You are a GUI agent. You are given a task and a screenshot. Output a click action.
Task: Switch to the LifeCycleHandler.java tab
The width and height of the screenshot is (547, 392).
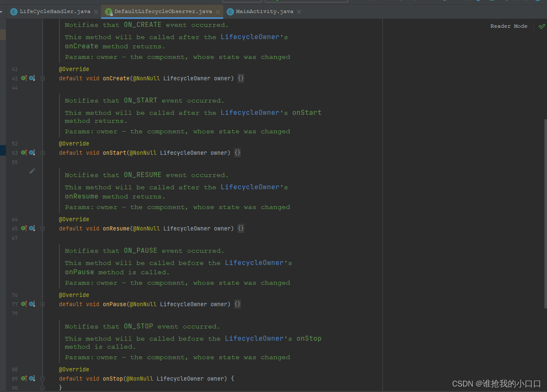(55, 11)
